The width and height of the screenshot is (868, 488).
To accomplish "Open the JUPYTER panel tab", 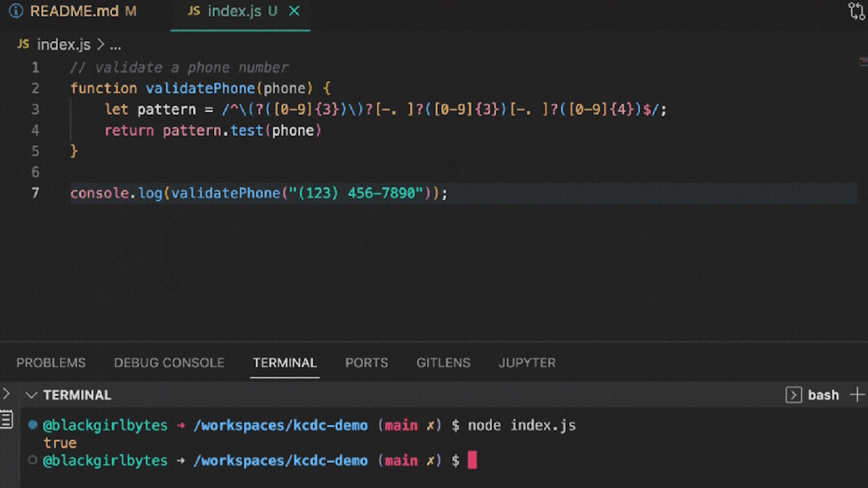I will click(x=527, y=363).
